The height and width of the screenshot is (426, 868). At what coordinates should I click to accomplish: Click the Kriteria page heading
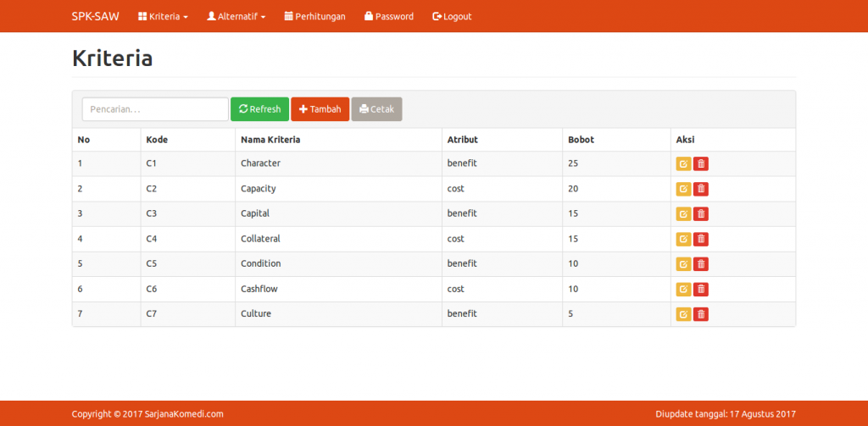(113, 58)
